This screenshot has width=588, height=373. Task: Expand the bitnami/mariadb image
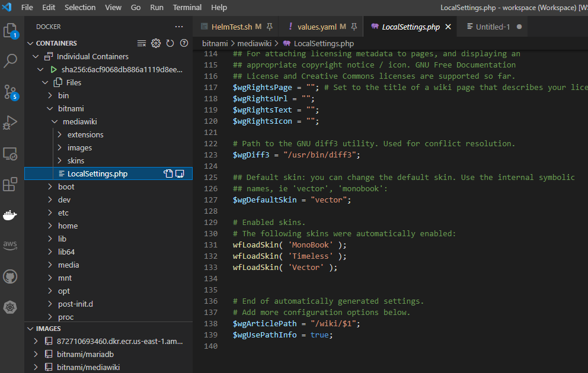click(36, 354)
